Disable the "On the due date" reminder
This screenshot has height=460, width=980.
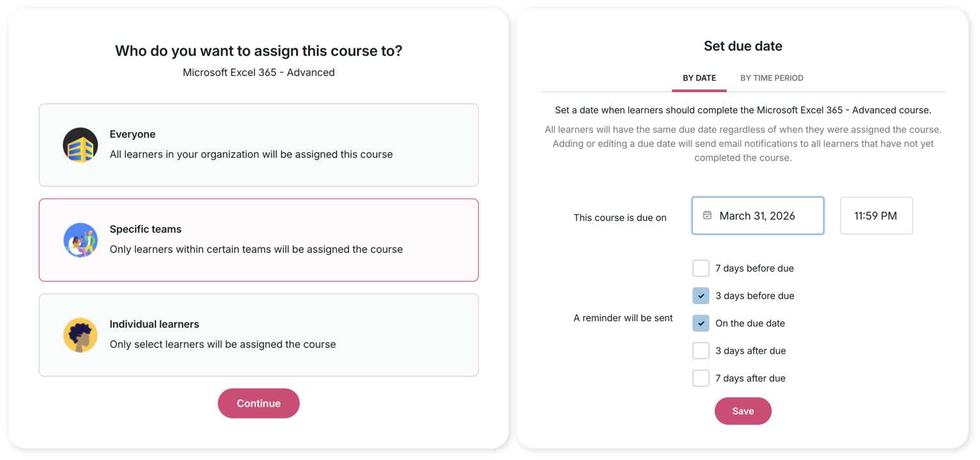(x=701, y=323)
